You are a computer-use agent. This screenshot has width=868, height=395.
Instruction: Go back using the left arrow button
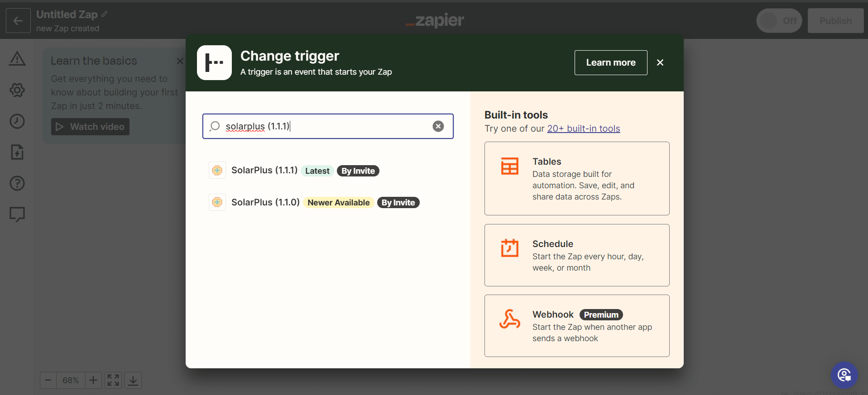tap(18, 20)
